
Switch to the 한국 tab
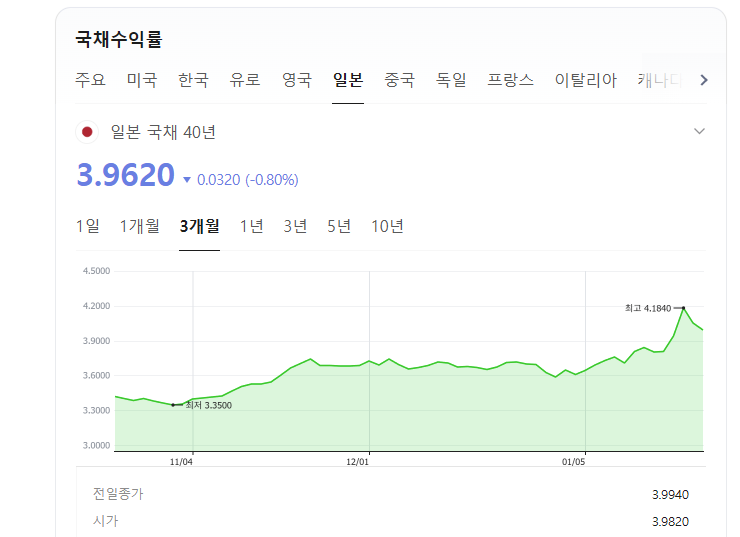point(193,80)
